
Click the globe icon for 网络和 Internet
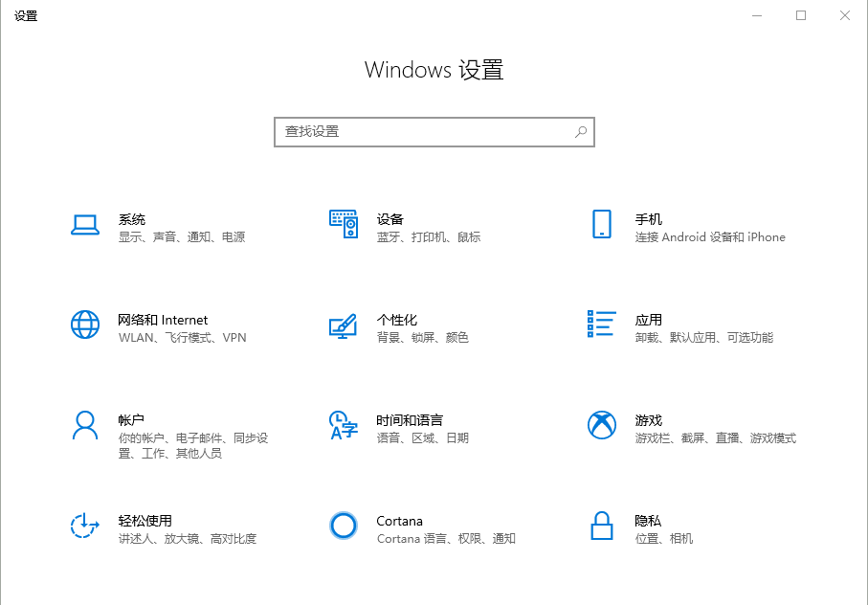click(x=85, y=325)
